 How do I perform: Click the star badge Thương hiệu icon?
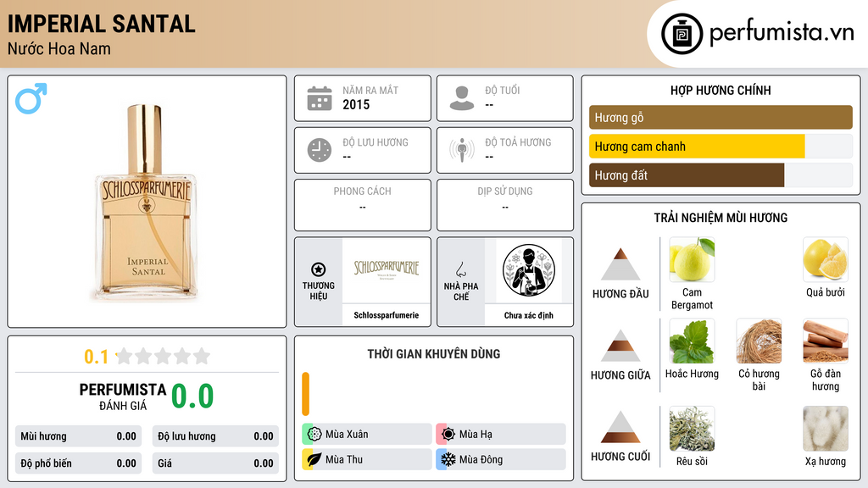pyautogui.click(x=319, y=269)
